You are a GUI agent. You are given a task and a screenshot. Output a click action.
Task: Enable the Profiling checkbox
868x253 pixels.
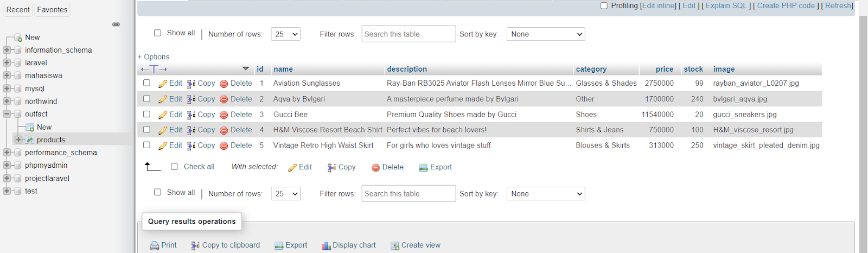click(x=604, y=6)
